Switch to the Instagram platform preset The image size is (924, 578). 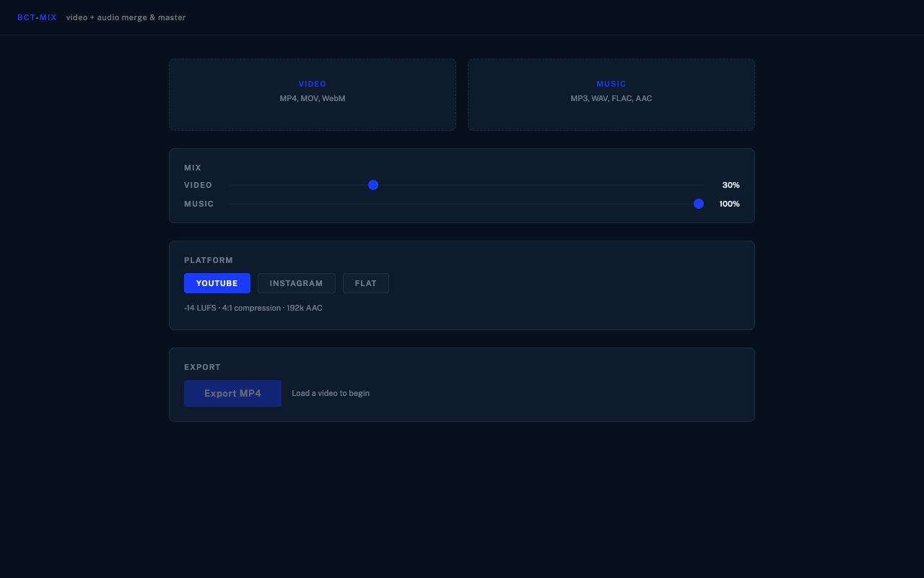(296, 283)
